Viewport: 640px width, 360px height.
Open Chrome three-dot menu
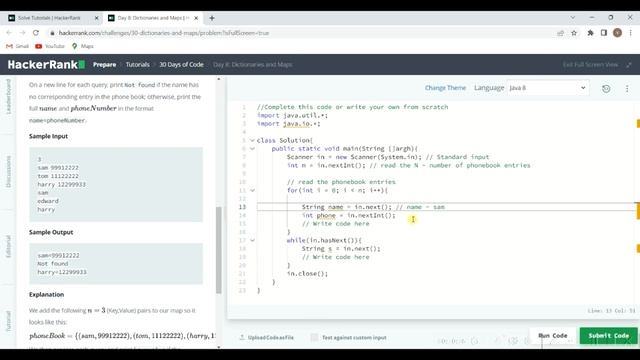[631, 33]
